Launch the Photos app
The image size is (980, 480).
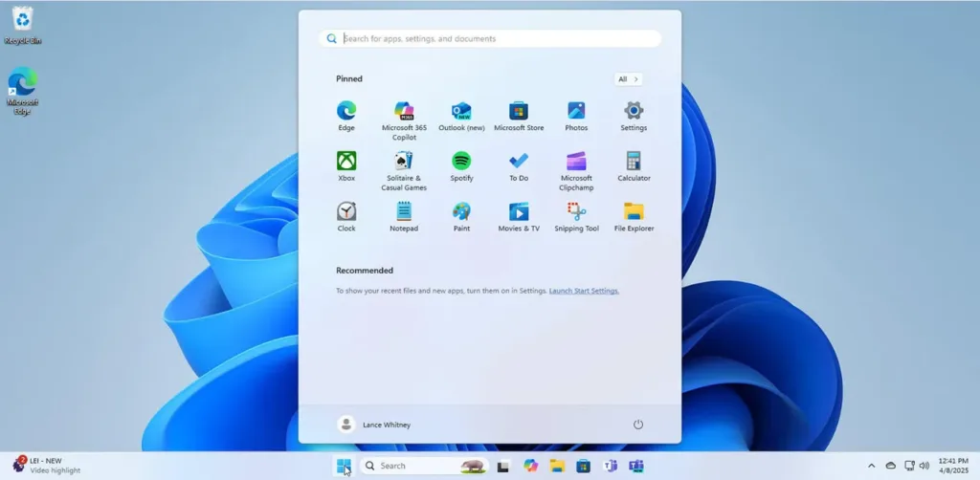click(576, 112)
